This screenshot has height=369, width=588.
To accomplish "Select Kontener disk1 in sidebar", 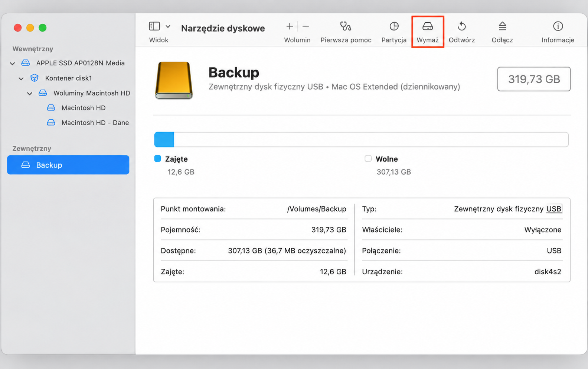I will coord(68,78).
